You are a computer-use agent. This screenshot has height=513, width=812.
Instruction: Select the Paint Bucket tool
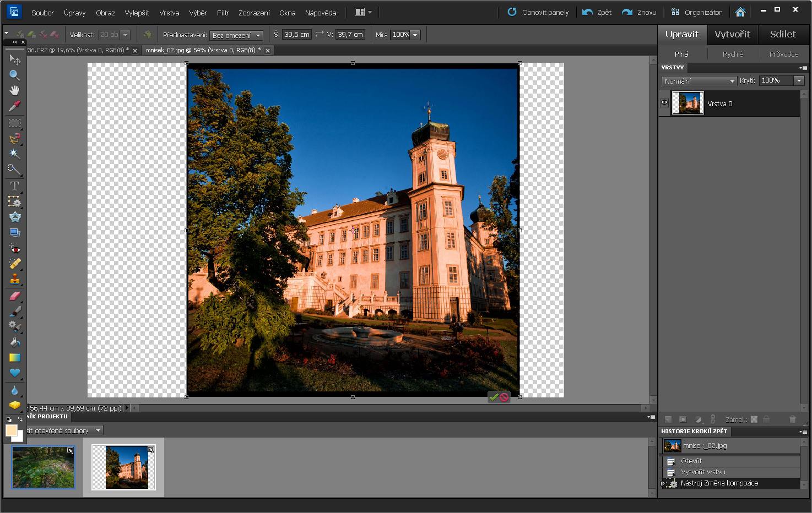click(x=15, y=342)
